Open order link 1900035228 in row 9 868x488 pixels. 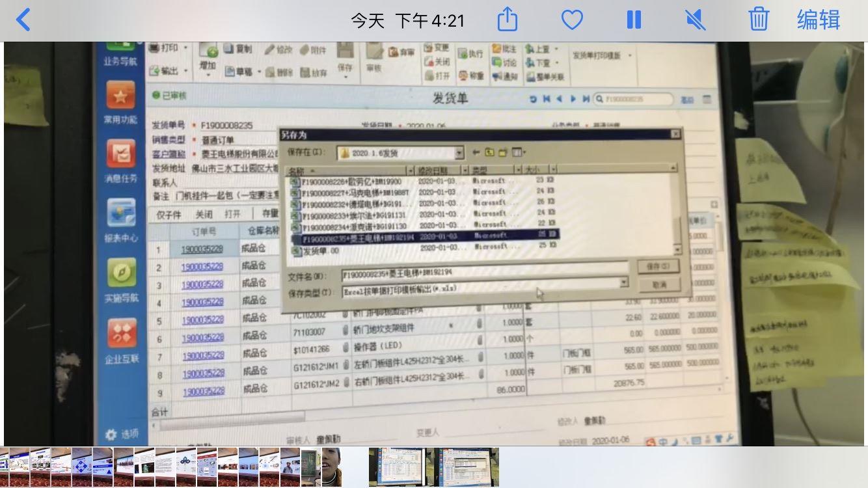pyautogui.click(x=204, y=391)
